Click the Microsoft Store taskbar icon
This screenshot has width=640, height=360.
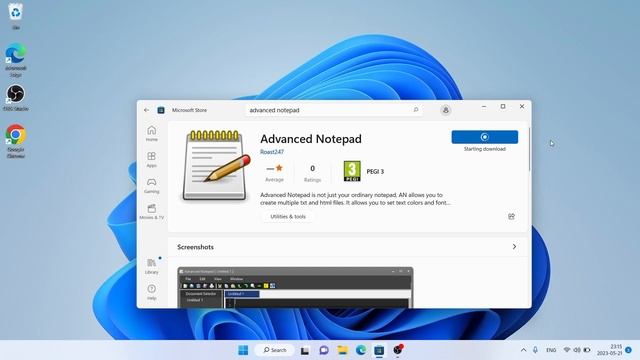pyautogui.click(x=379, y=350)
